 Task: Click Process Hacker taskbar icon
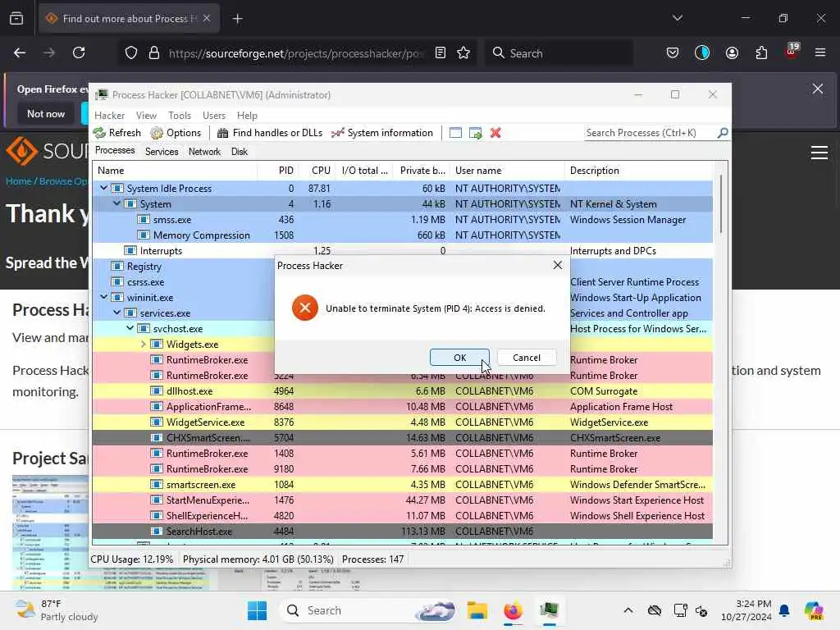(549, 610)
